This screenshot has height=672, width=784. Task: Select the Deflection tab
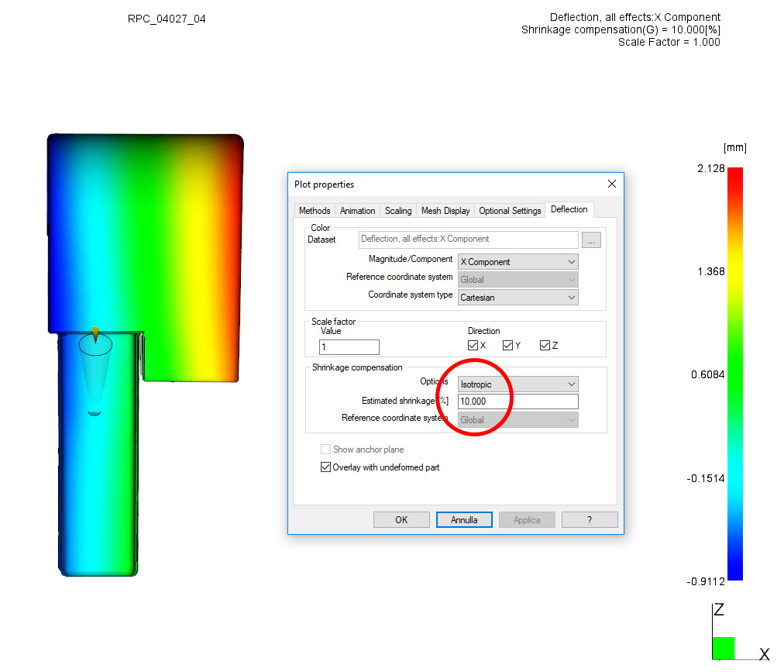[569, 208]
